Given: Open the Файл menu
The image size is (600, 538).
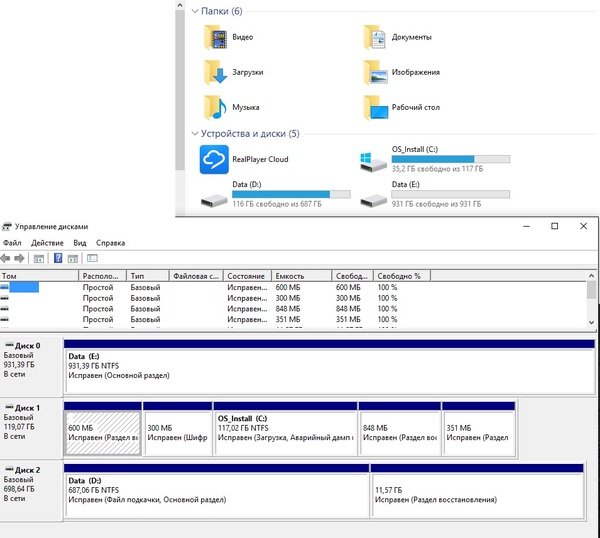Looking at the screenshot, I should point(12,243).
